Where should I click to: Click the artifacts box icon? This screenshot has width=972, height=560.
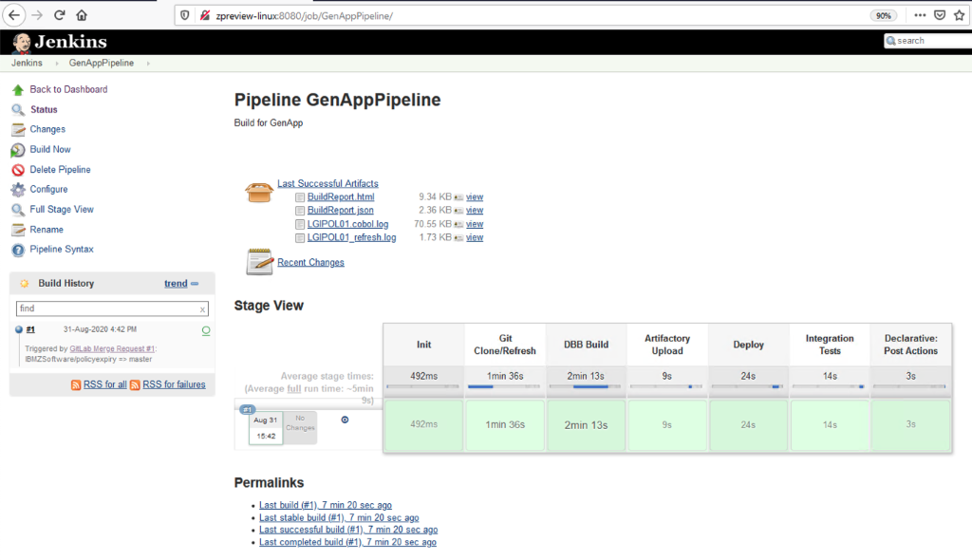(259, 192)
